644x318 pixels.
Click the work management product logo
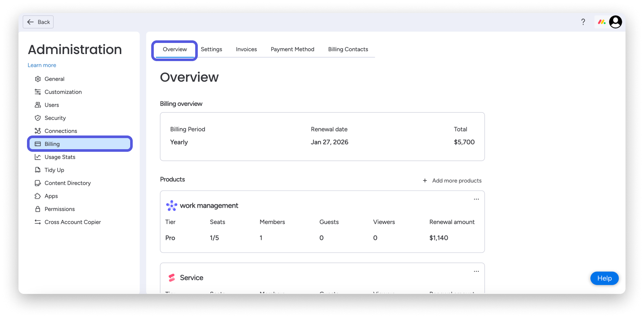pyautogui.click(x=172, y=205)
